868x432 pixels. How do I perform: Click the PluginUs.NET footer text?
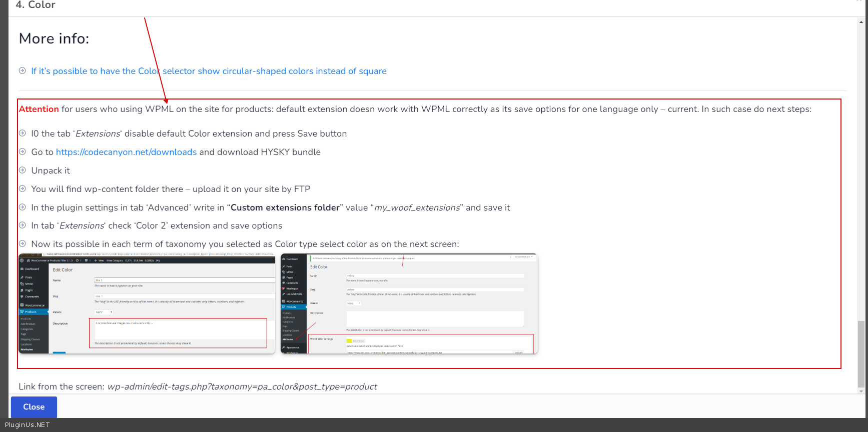coord(28,425)
